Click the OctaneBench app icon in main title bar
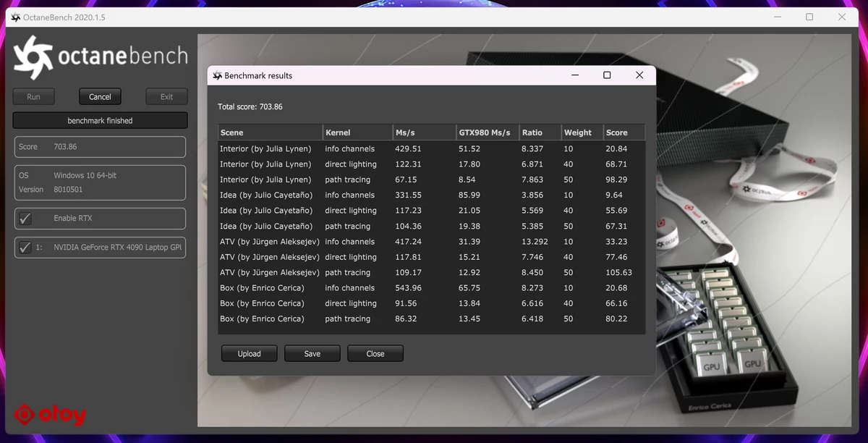The height and width of the screenshot is (443, 868). (x=16, y=17)
